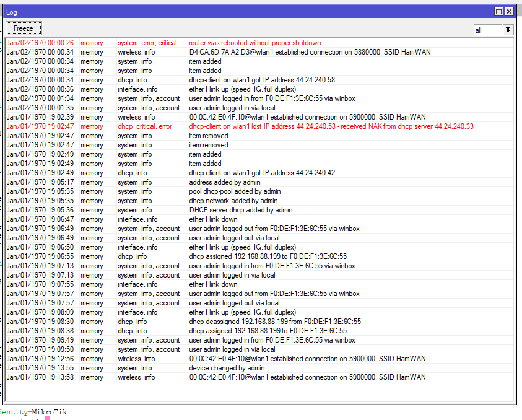Screen dimensions: 522x420
Task: Select the 19:06:47 'ether1 link down' entry
Action: pos(213,219)
